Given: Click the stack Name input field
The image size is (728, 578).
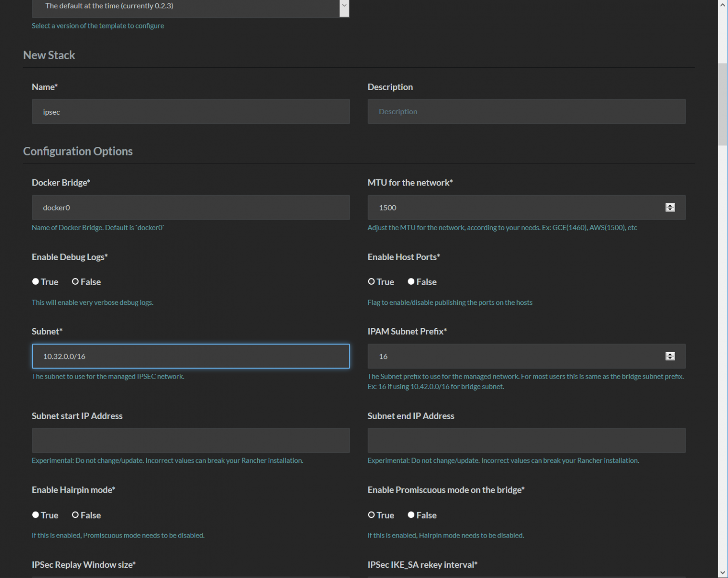Looking at the screenshot, I should [191, 112].
